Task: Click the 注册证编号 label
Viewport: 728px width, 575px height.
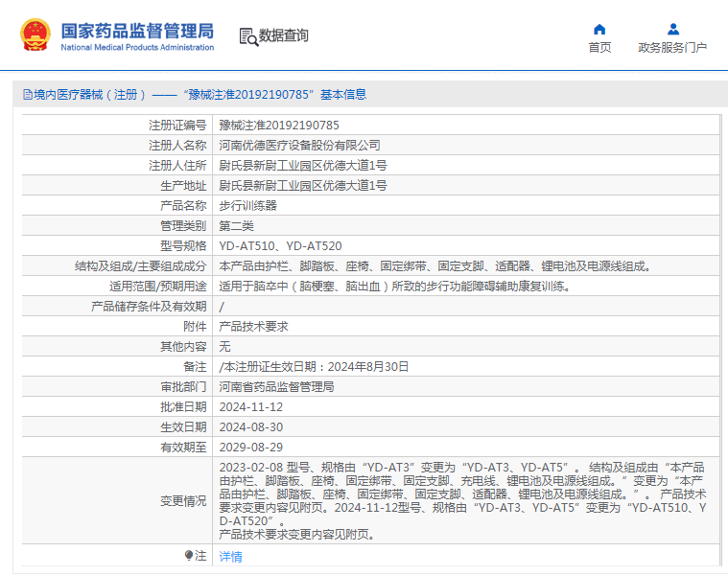Action: pos(177,126)
